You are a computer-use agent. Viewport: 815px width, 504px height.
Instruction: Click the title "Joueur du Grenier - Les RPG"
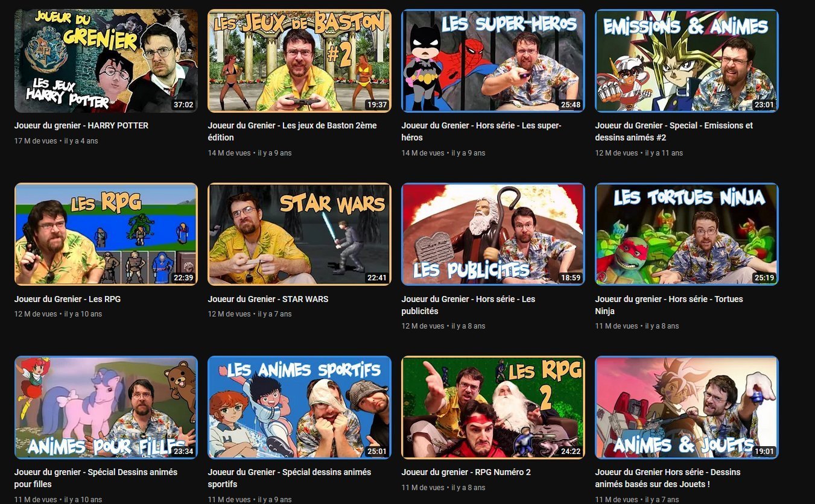coord(68,299)
